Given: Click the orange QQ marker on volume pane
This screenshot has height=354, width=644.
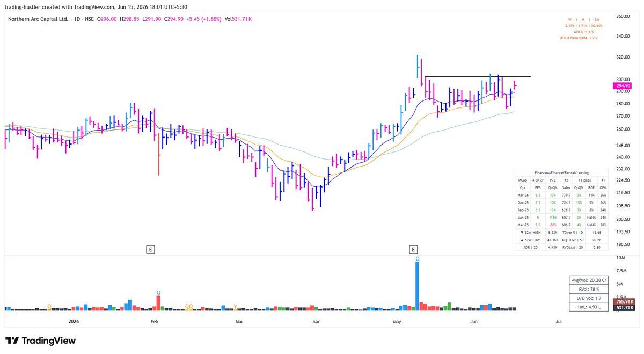Looking at the screenshot, I should click(x=189, y=306).
